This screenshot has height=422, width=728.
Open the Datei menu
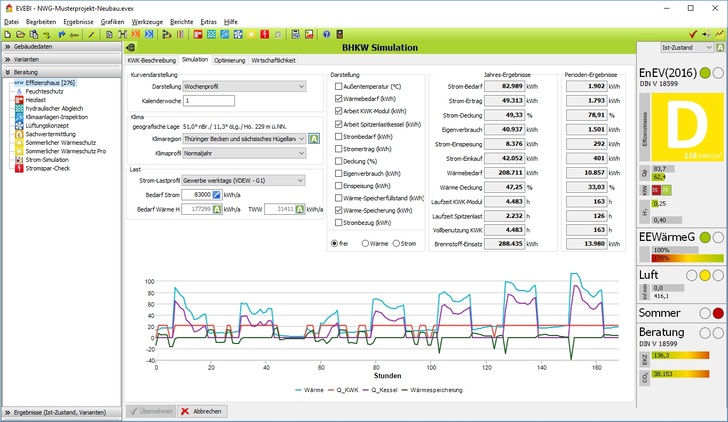click(x=12, y=22)
